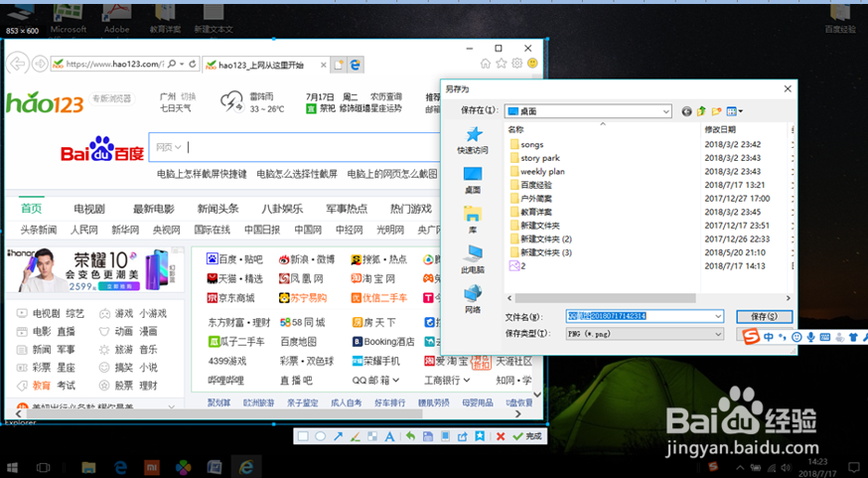Select the 百度经验 folder in file list
868x478 pixels.
[x=530, y=185]
